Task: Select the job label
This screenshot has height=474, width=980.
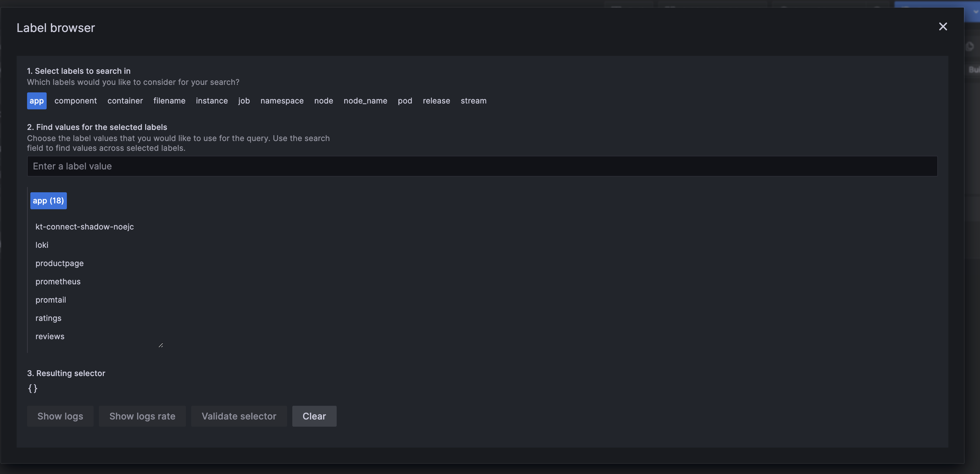Action: (244, 101)
